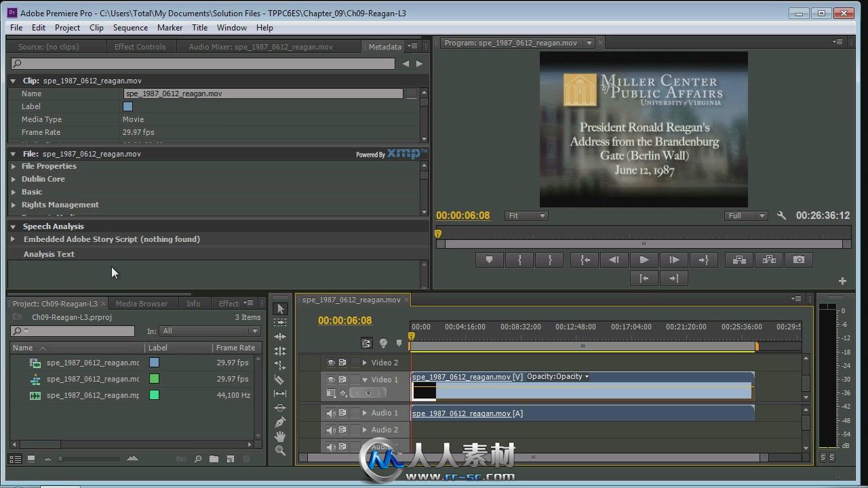
Task: Toggle sync lock on Video 1
Action: coord(342,380)
